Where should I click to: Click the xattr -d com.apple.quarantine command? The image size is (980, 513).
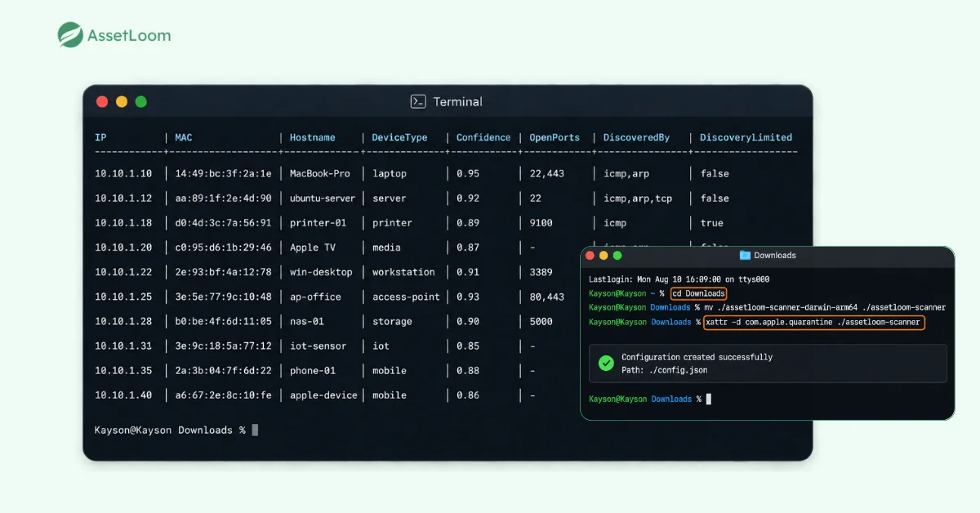(x=814, y=322)
